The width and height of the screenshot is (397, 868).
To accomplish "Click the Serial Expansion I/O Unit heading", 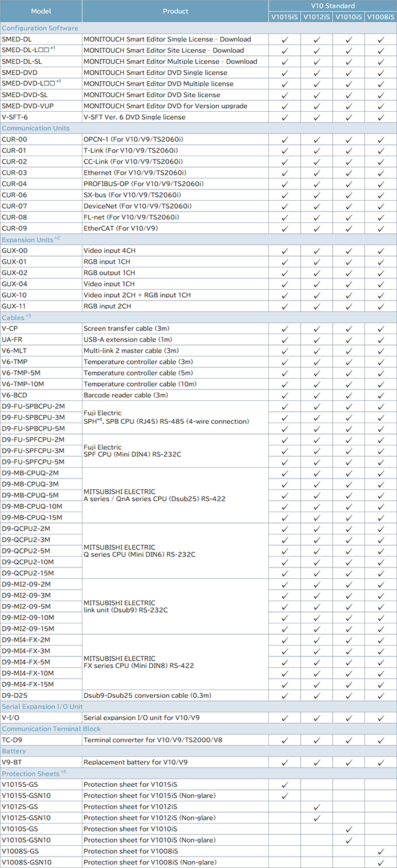I will tap(42, 706).
